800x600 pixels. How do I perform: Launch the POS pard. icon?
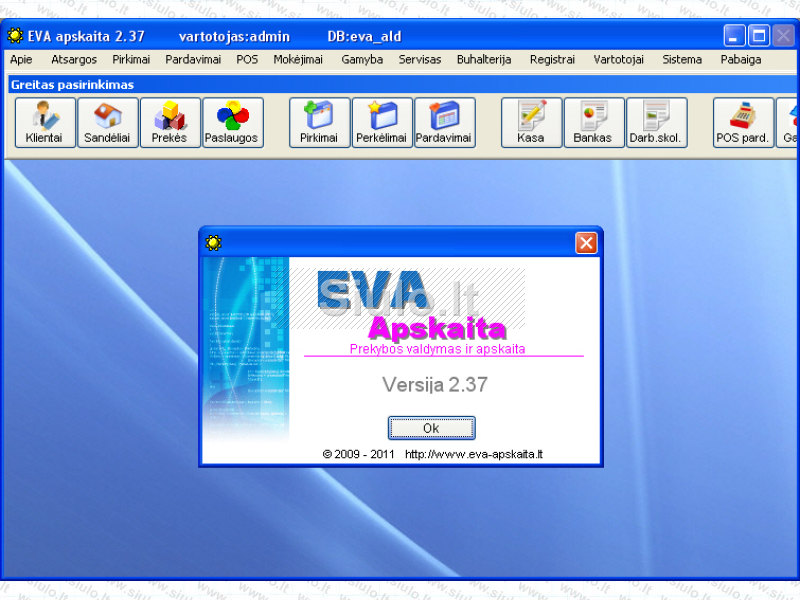point(743,122)
